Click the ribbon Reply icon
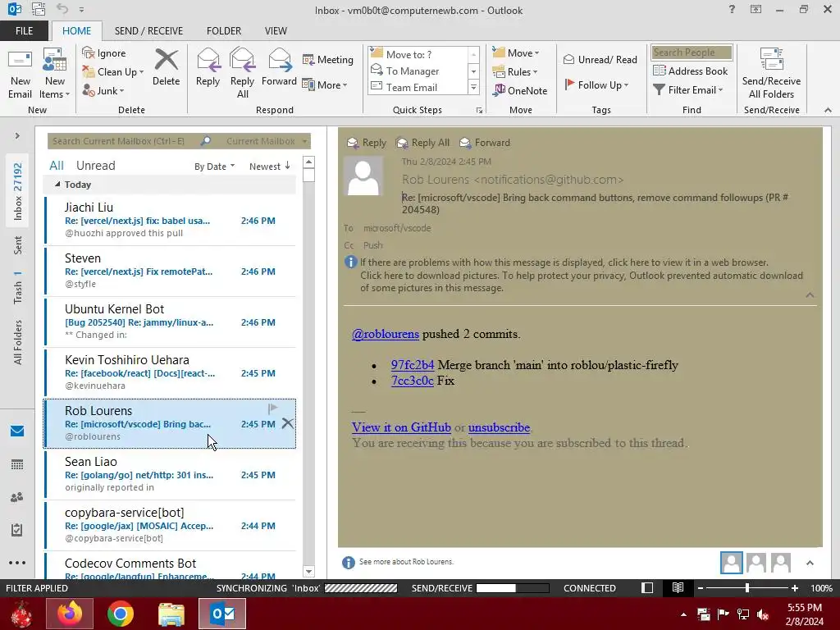 click(x=208, y=67)
